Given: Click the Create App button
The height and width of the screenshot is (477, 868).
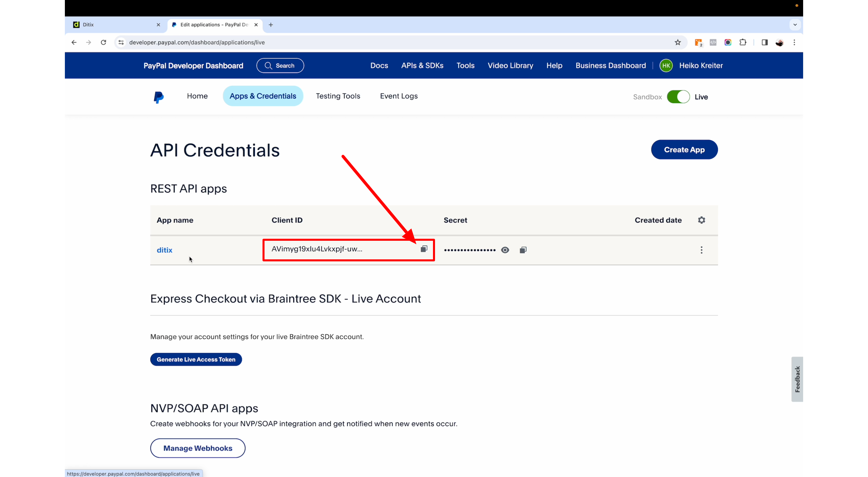Looking at the screenshot, I should [684, 150].
